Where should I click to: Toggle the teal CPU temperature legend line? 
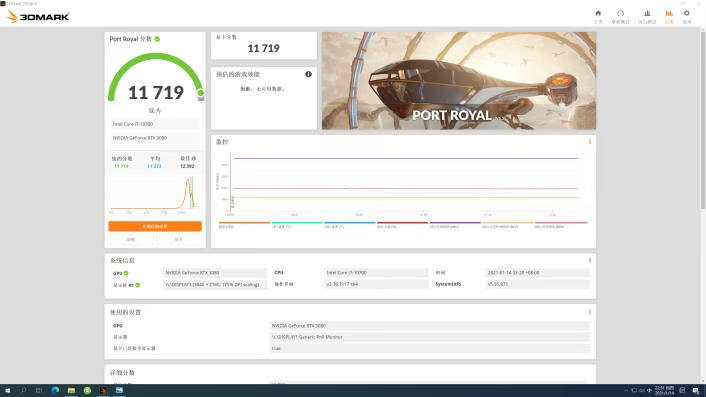pyautogui.click(x=297, y=225)
